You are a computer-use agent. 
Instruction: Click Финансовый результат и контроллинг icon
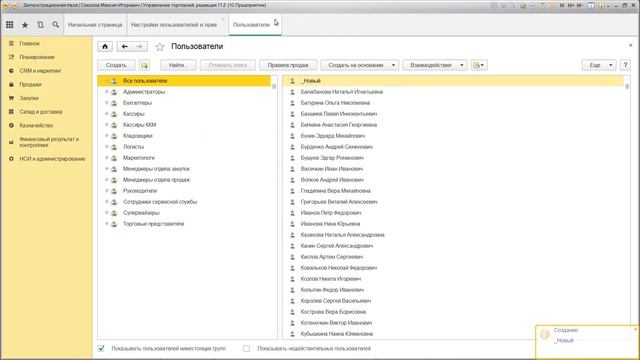pyautogui.click(x=11, y=142)
